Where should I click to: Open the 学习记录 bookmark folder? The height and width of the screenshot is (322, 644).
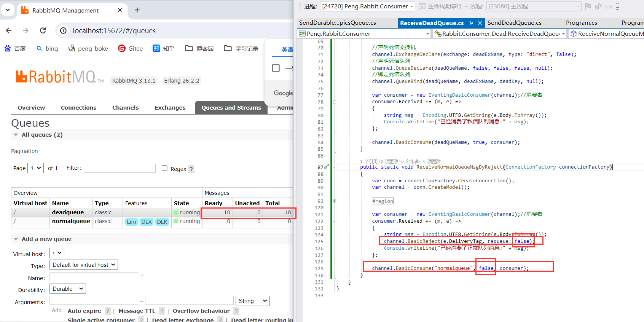(241, 48)
